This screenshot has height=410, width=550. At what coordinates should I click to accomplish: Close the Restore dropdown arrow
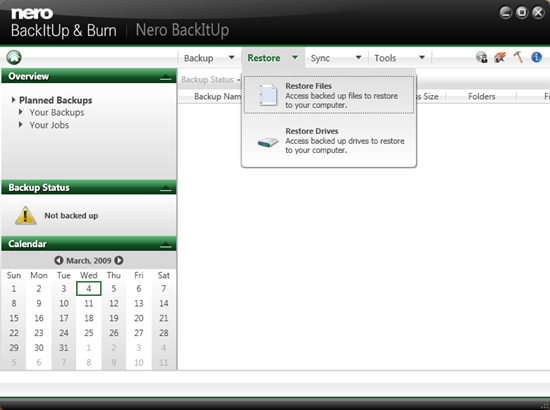click(295, 57)
